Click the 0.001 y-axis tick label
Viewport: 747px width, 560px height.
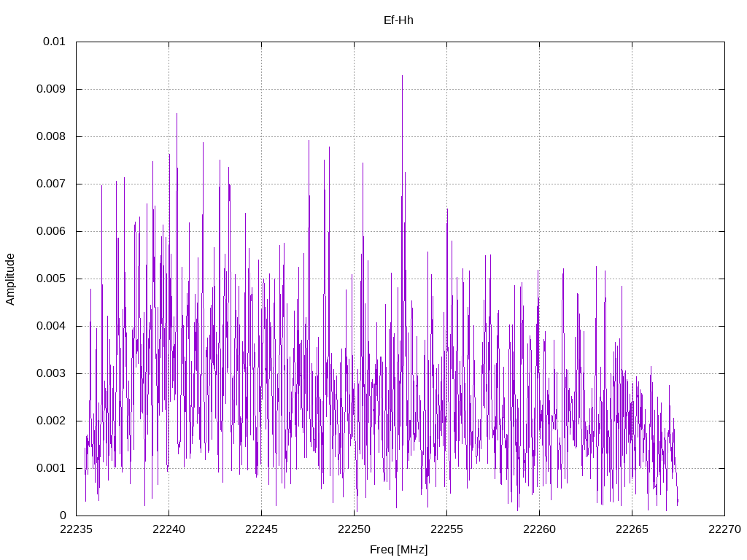point(51,468)
